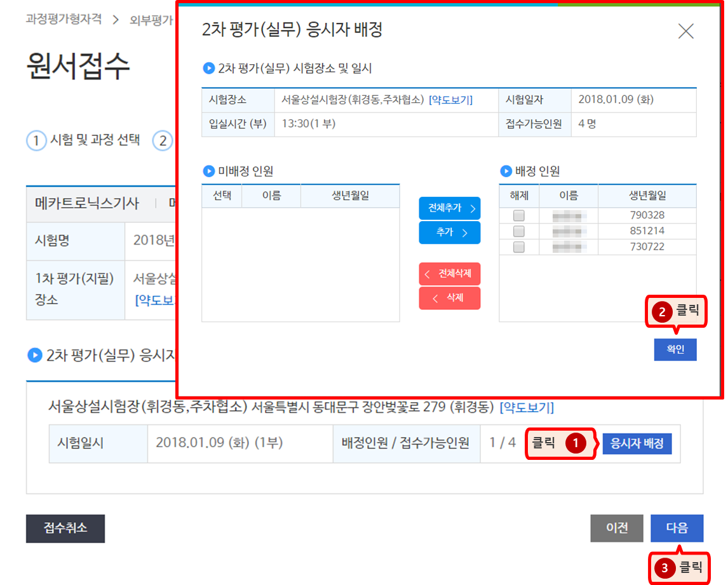
Task: Click the 응시자 배정 button
Action: pyautogui.click(x=637, y=443)
